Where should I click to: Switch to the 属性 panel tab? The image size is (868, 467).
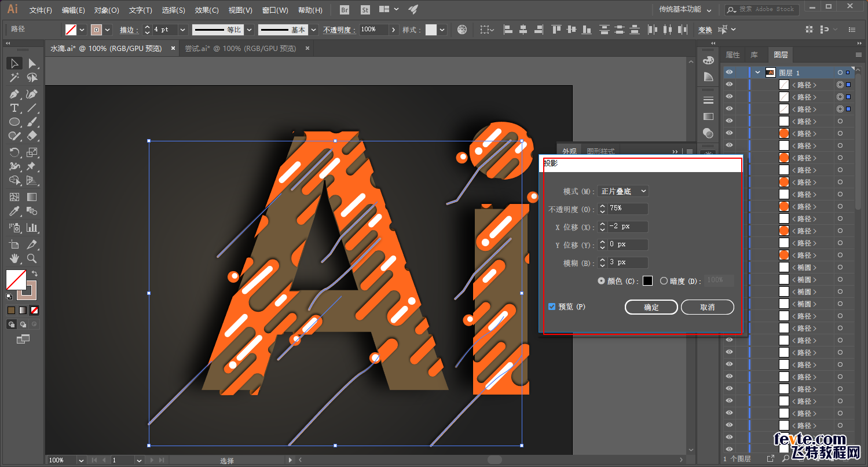click(x=733, y=55)
